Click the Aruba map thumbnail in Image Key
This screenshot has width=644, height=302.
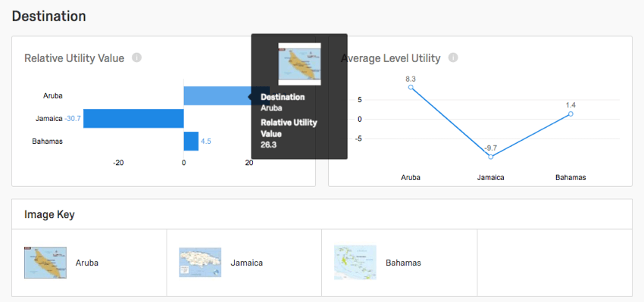(45, 263)
